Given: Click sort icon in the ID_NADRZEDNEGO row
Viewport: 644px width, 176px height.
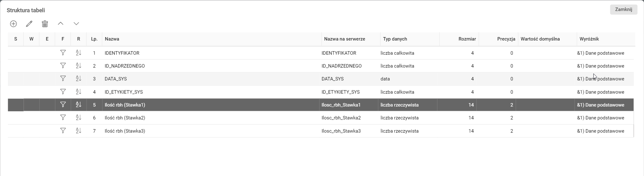Looking at the screenshot, I should (x=79, y=66).
